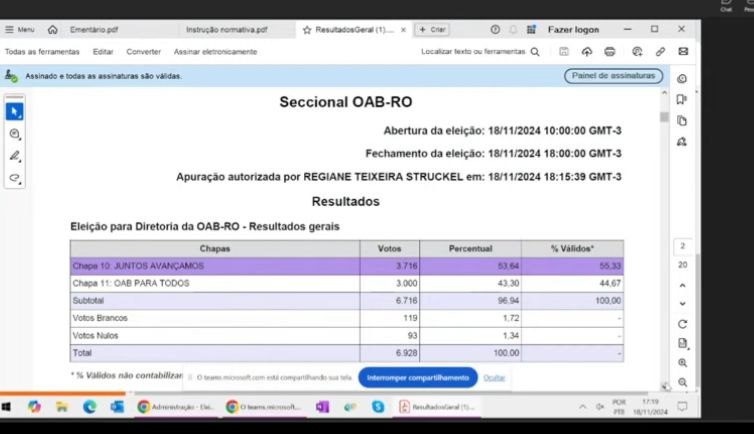Click the Ocultar link
This screenshot has width=754, height=434.
point(494,378)
